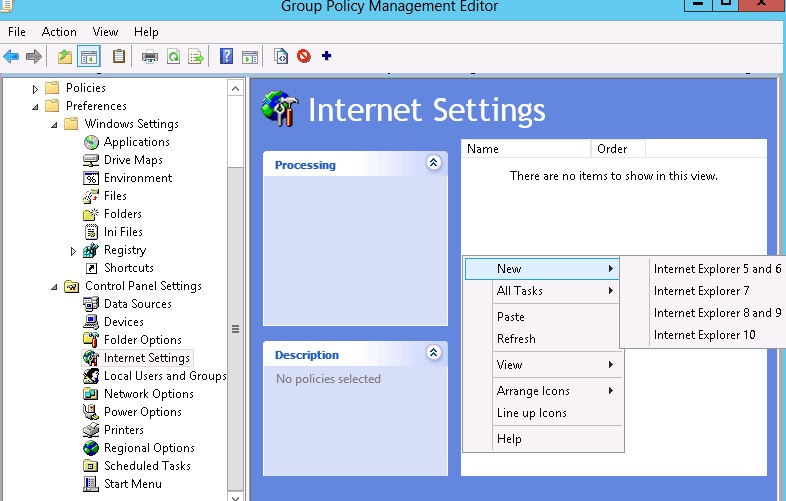This screenshot has height=501, width=786.
Task: Select Drive Maps tree item
Action: 133,160
